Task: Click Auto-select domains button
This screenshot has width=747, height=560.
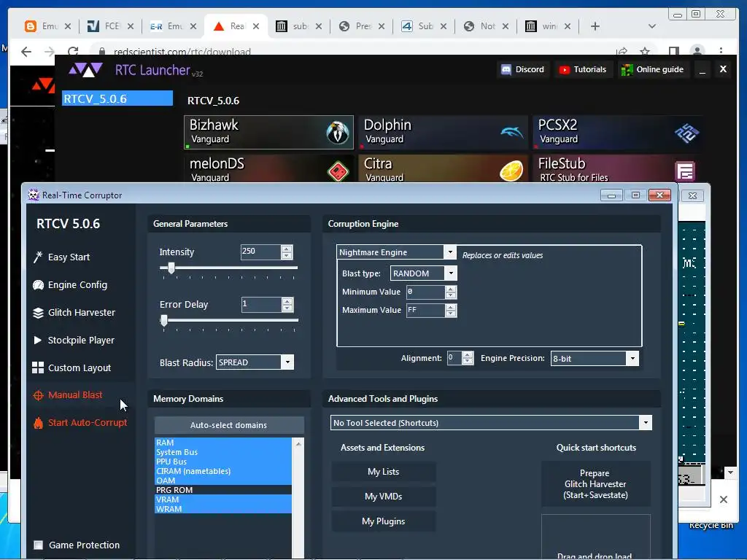Action: tap(229, 425)
